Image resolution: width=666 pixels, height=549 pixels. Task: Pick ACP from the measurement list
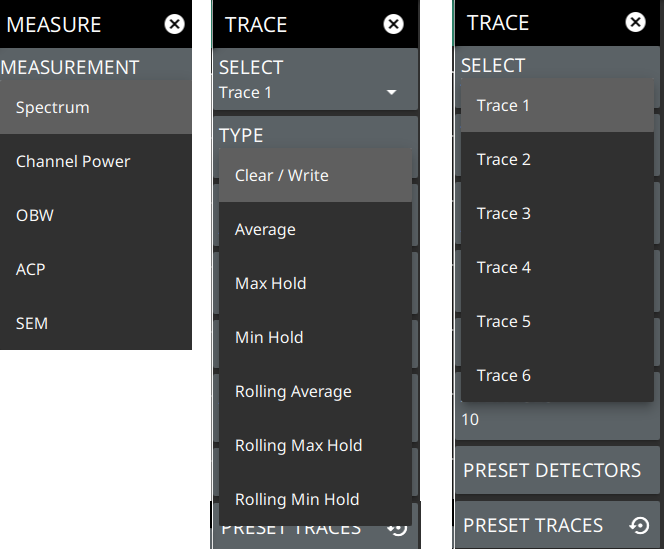96,269
